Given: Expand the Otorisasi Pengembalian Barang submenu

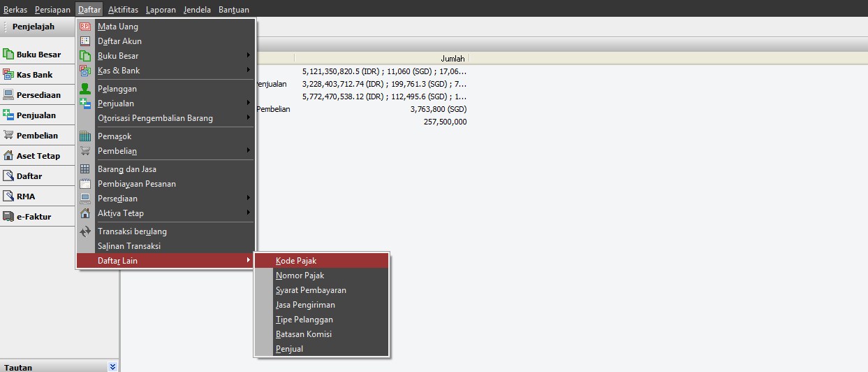Looking at the screenshot, I should tap(248, 118).
